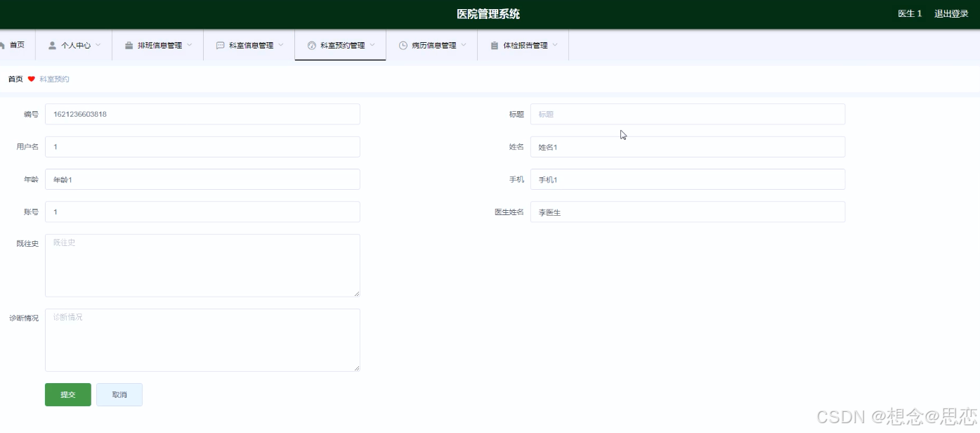Click the clock icon beside 病历信息管理
The image size is (980, 433).
pos(403,45)
